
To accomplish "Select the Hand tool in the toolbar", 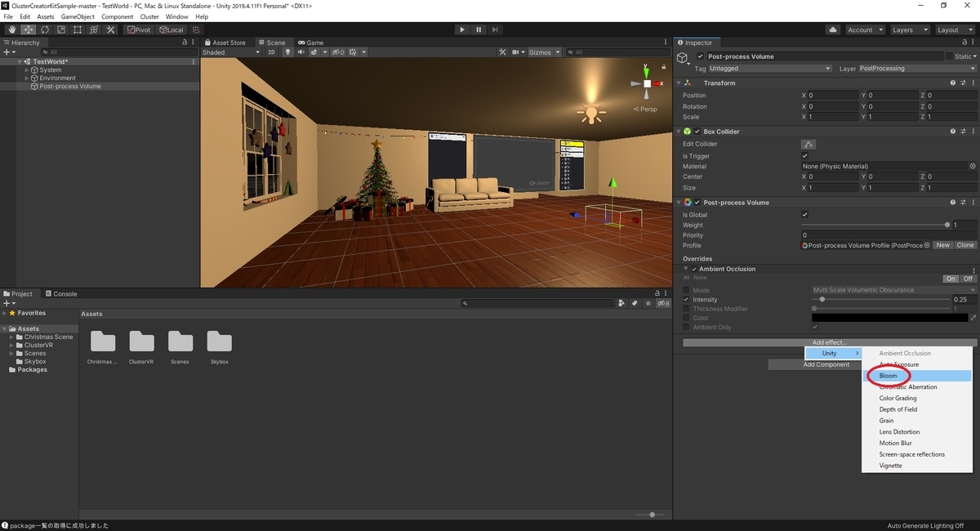I will pos(11,29).
